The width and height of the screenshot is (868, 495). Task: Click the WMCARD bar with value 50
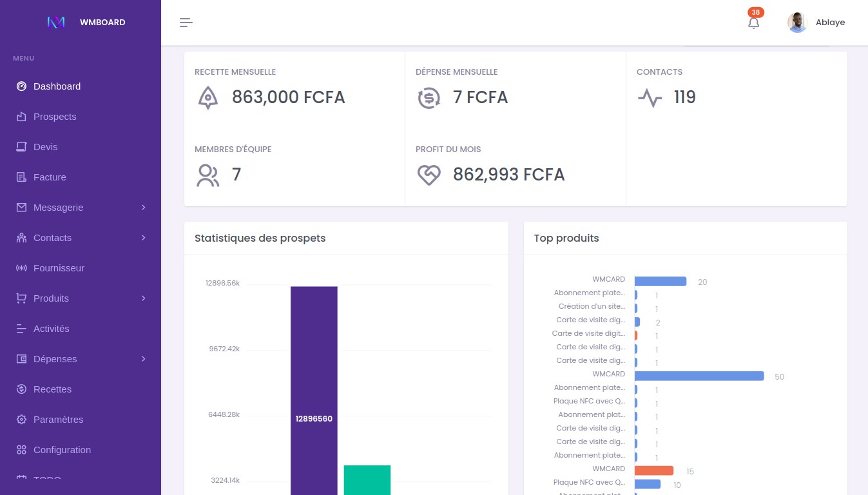pyautogui.click(x=699, y=376)
